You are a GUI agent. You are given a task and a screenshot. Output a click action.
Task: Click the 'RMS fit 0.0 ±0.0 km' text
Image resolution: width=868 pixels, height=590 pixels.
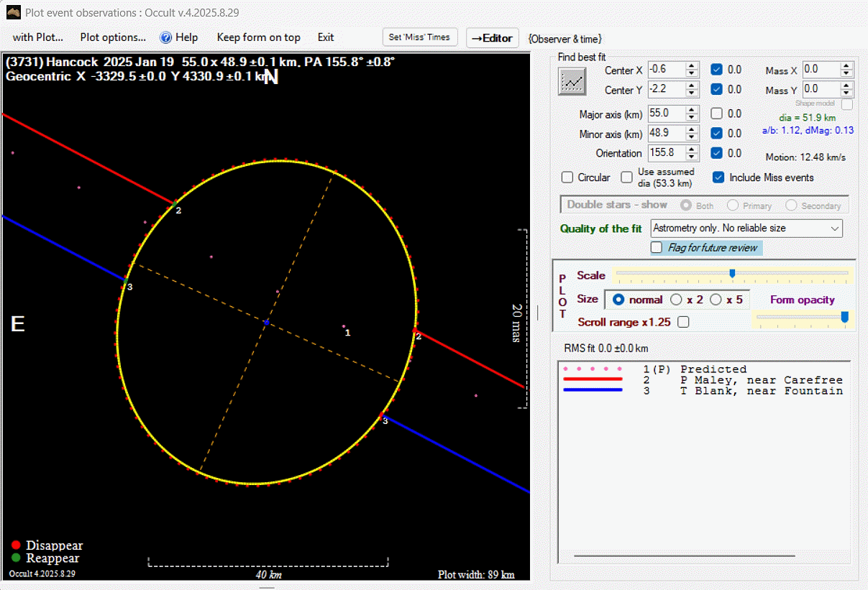point(606,349)
